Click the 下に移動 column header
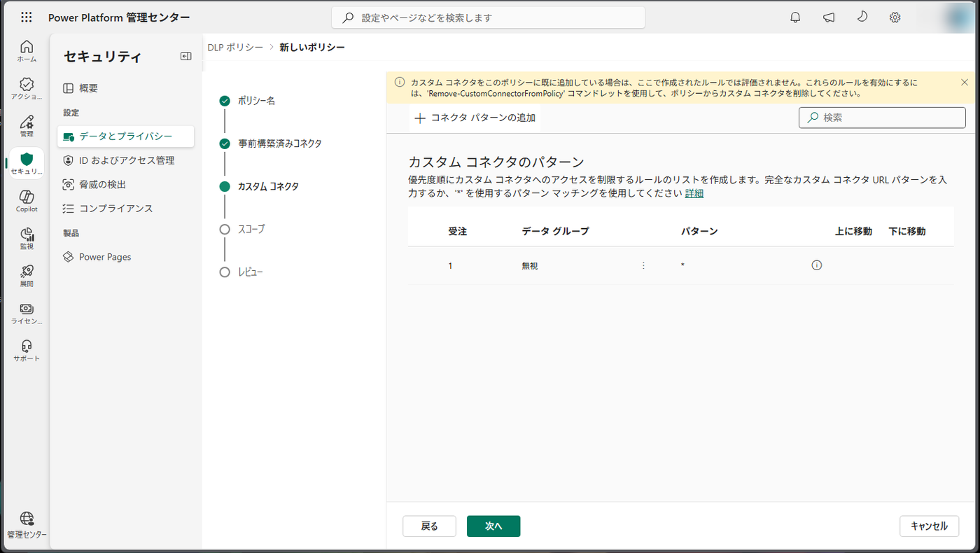980x553 pixels. (907, 231)
